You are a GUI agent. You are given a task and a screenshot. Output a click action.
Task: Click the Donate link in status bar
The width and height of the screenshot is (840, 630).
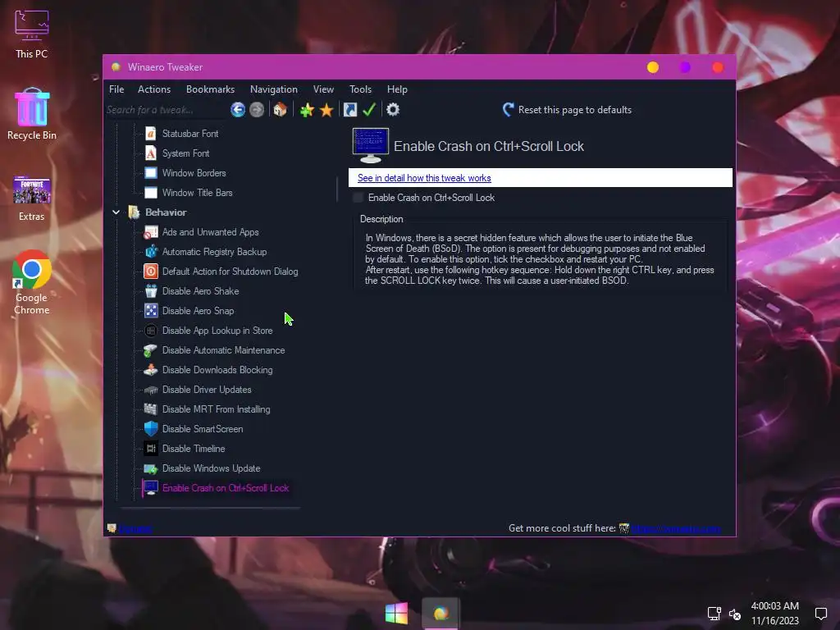pos(135,529)
